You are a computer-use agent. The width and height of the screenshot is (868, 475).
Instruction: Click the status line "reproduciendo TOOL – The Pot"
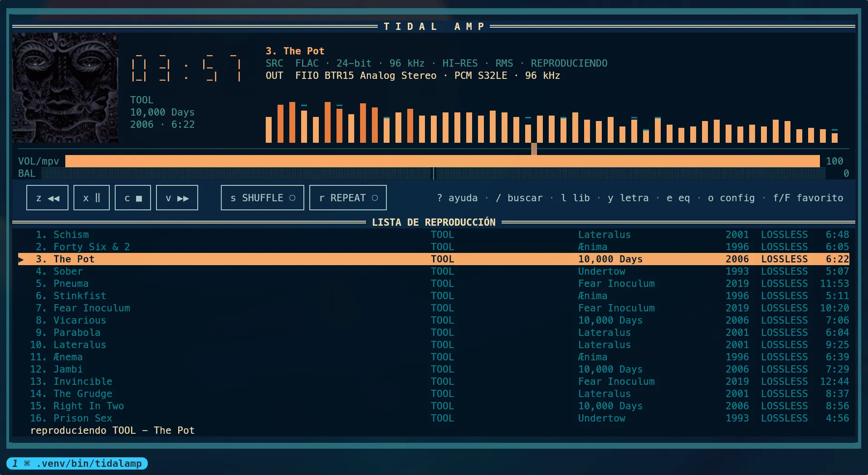(112, 431)
